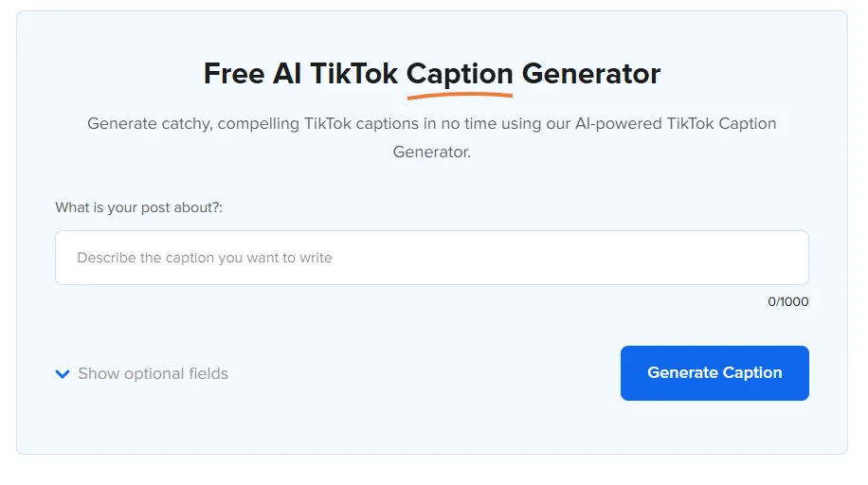This screenshot has height=485, width=868.
Task: Click the word captions in the description paragraph
Action: pos(387,123)
